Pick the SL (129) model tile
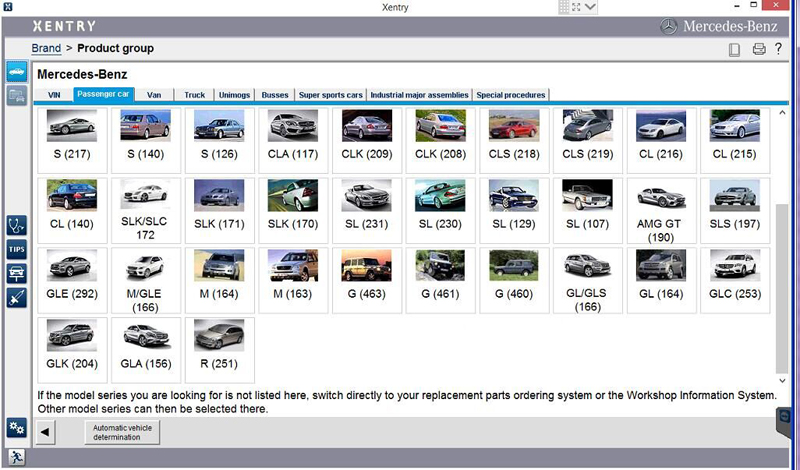This screenshot has height=470, width=800. [514, 210]
